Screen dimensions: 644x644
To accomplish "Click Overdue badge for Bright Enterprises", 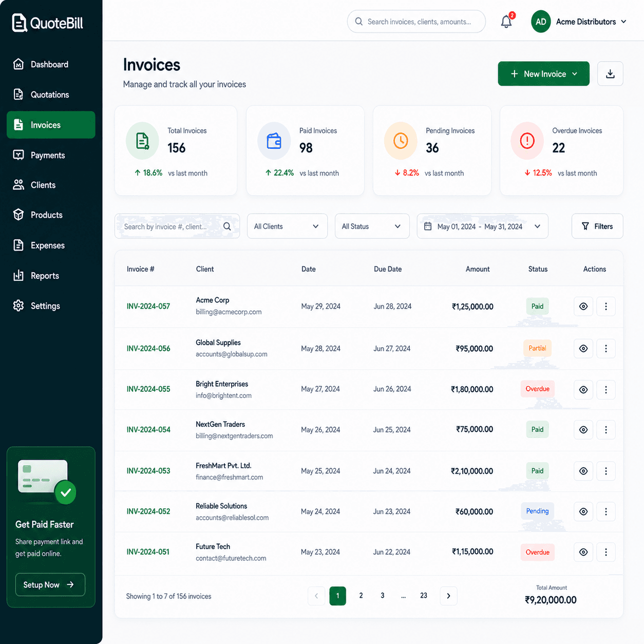I will coord(537,389).
